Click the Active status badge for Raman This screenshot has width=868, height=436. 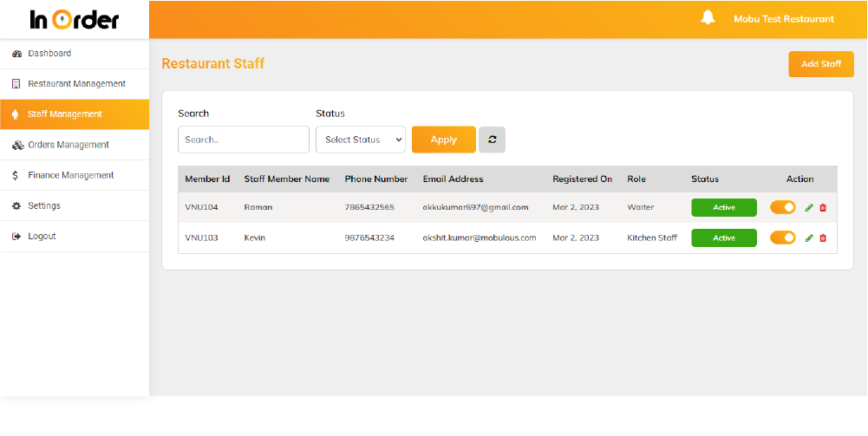[x=723, y=208]
